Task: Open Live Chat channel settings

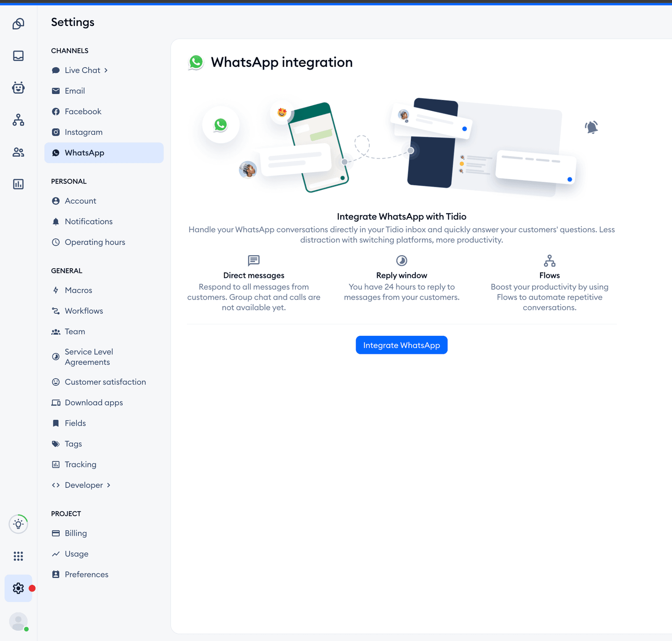Action: tap(82, 71)
